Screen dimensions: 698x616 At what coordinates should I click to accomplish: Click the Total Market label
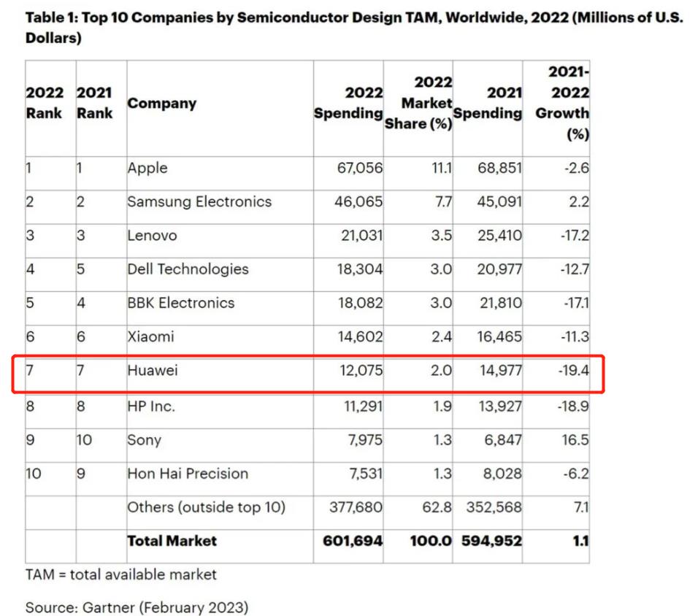172,542
